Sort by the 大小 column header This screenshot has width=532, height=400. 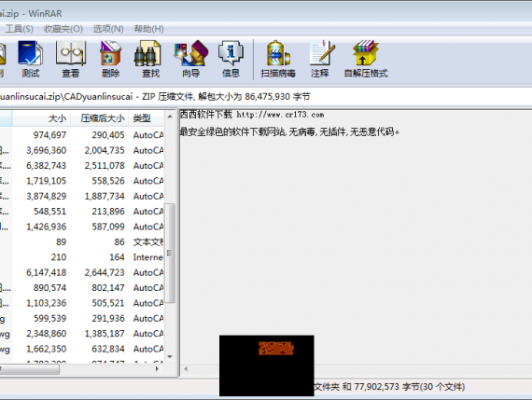pos(41,118)
